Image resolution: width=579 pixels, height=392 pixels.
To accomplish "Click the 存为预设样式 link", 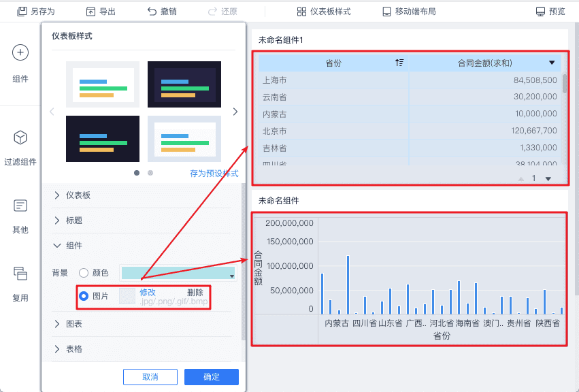I will point(214,174).
